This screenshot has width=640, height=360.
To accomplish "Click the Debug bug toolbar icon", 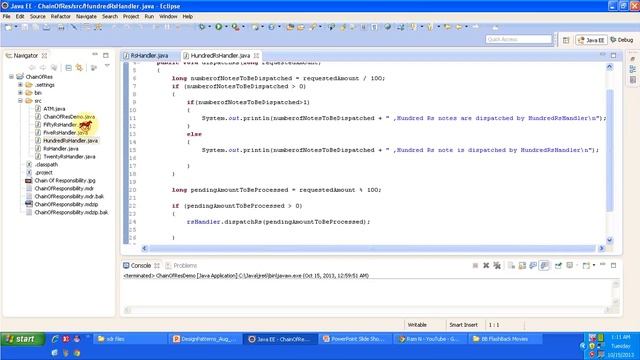I will [202, 27].
